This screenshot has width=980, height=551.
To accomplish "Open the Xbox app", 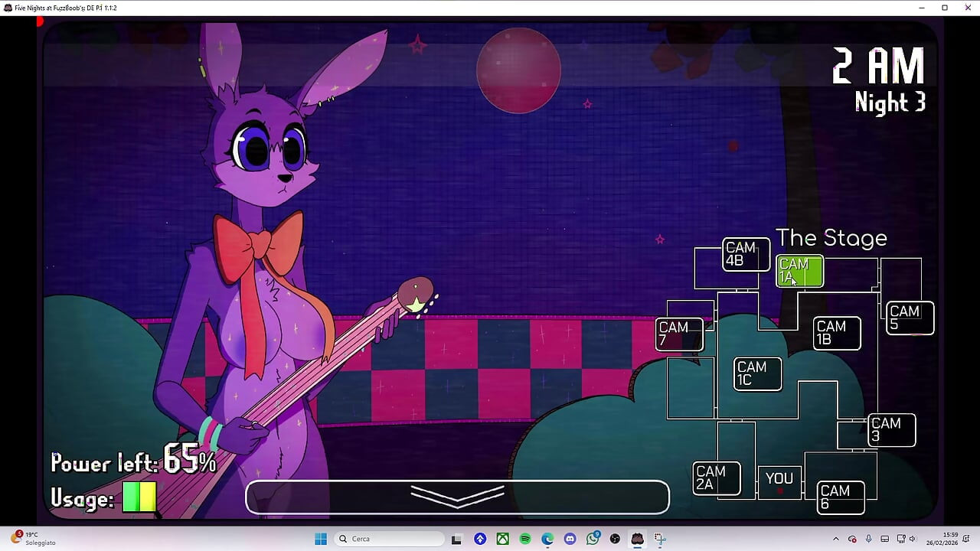I will coord(502,539).
